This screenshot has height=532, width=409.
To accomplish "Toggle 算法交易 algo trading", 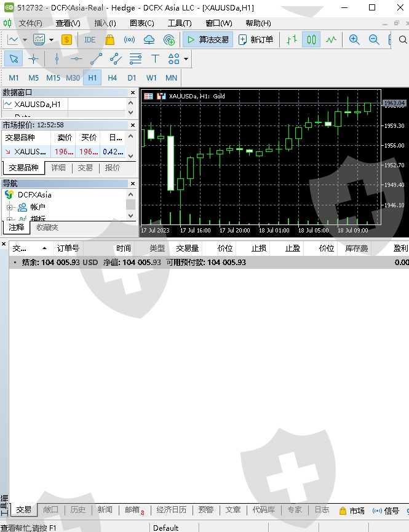I will point(208,39).
